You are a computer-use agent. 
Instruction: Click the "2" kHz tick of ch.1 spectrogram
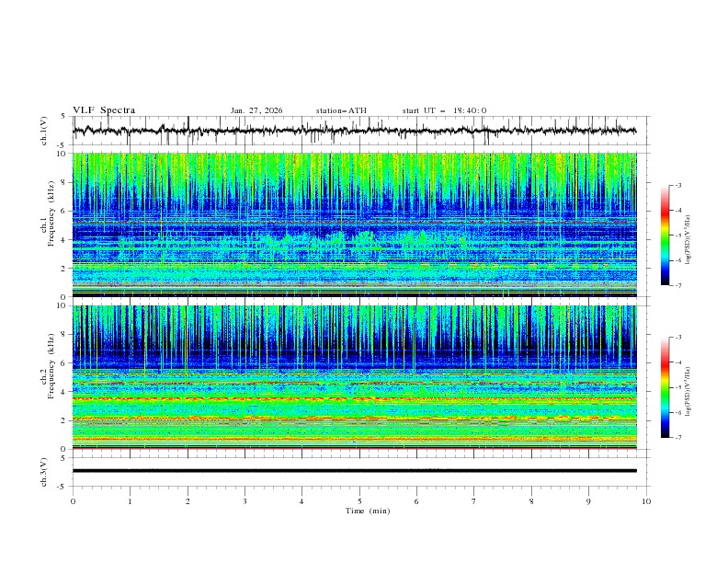coord(64,268)
